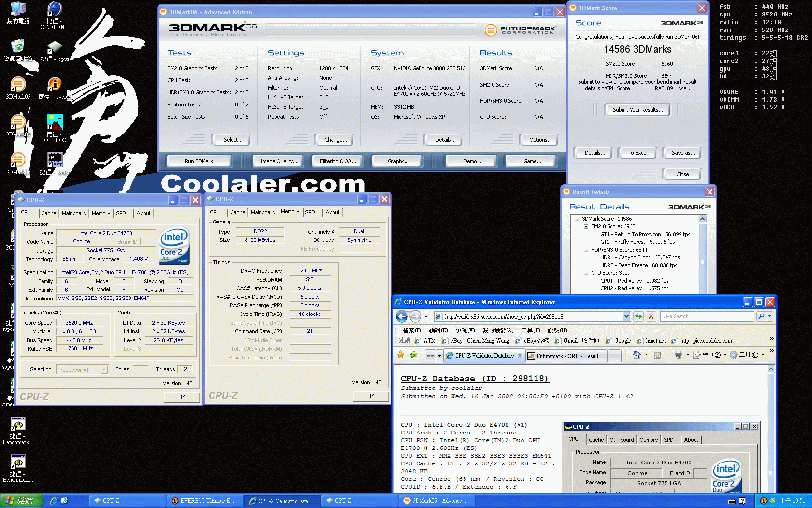Switch to Cache tab in left CPU-Z
The image size is (812, 508).
click(48, 213)
